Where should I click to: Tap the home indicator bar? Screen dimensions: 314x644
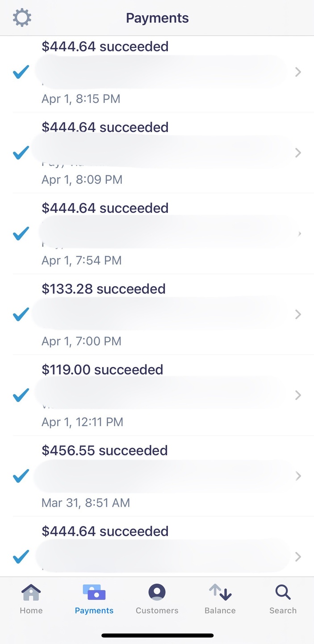(x=157, y=635)
